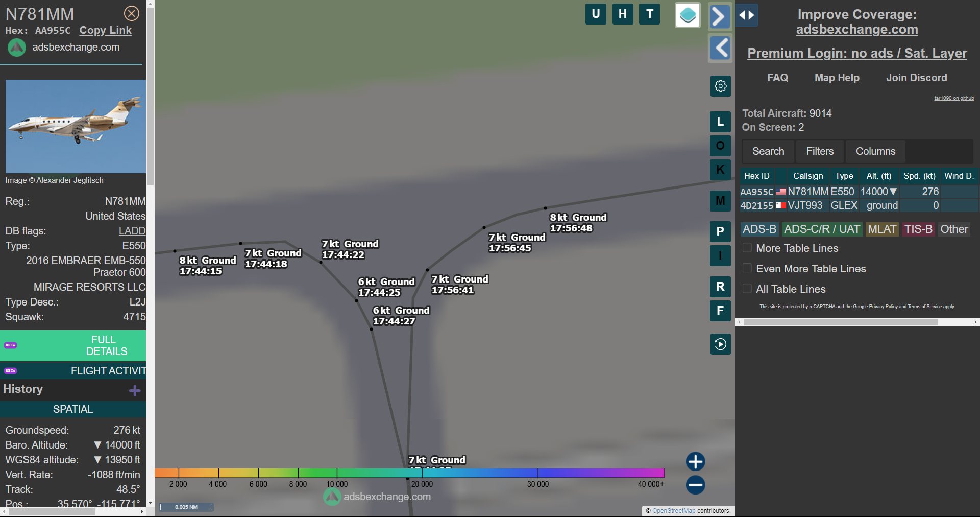Toggle the O map button

pos(720,146)
